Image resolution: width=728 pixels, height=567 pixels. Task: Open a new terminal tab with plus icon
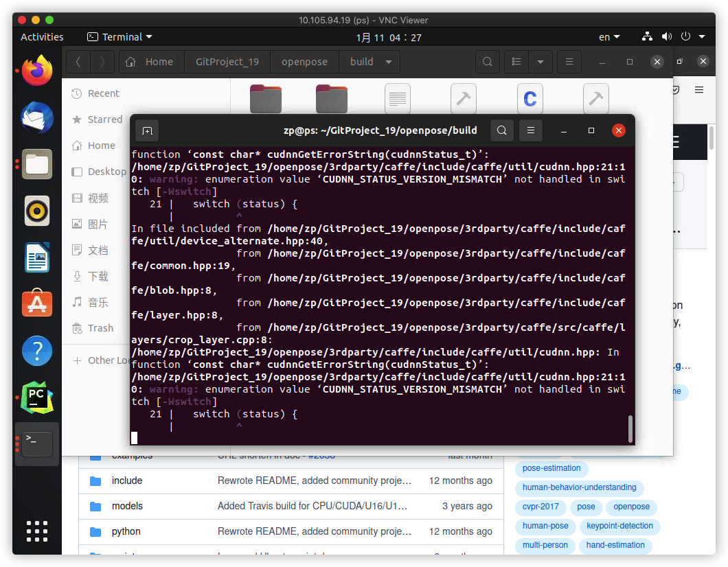(146, 130)
